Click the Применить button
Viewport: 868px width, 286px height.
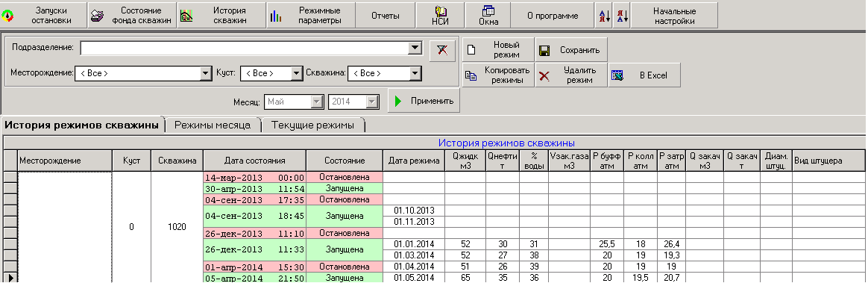coord(424,101)
